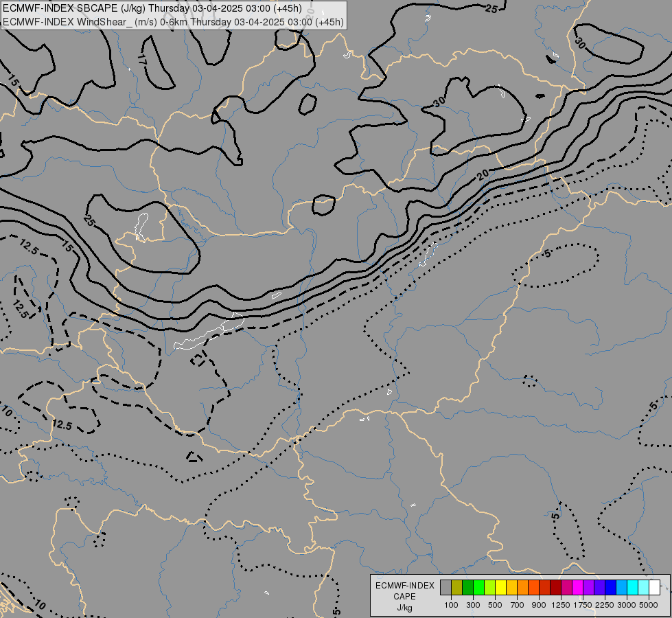This screenshot has height=618, width=672.
Task: Click the legend value 1250
Action: click(561, 605)
